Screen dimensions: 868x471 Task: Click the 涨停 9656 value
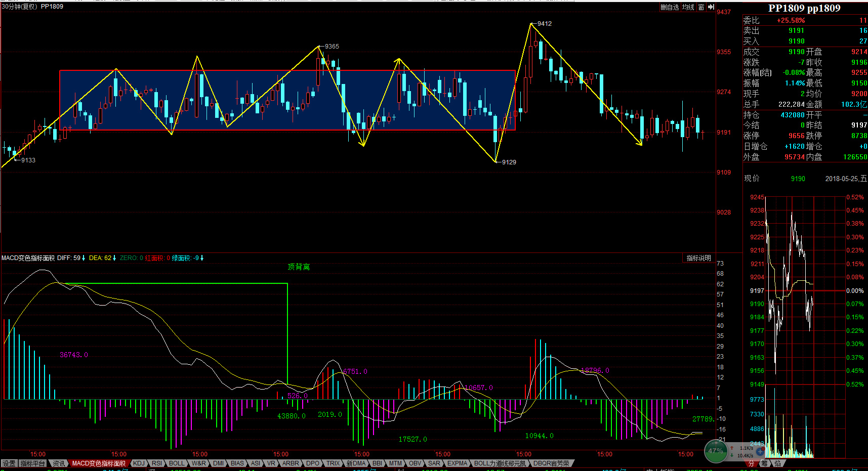pos(797,136)
